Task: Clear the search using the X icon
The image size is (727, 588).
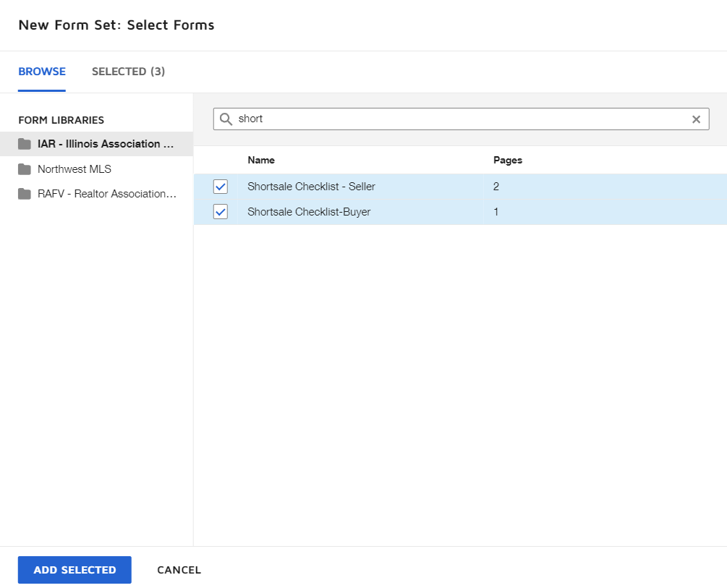Action: click(696, 119)
